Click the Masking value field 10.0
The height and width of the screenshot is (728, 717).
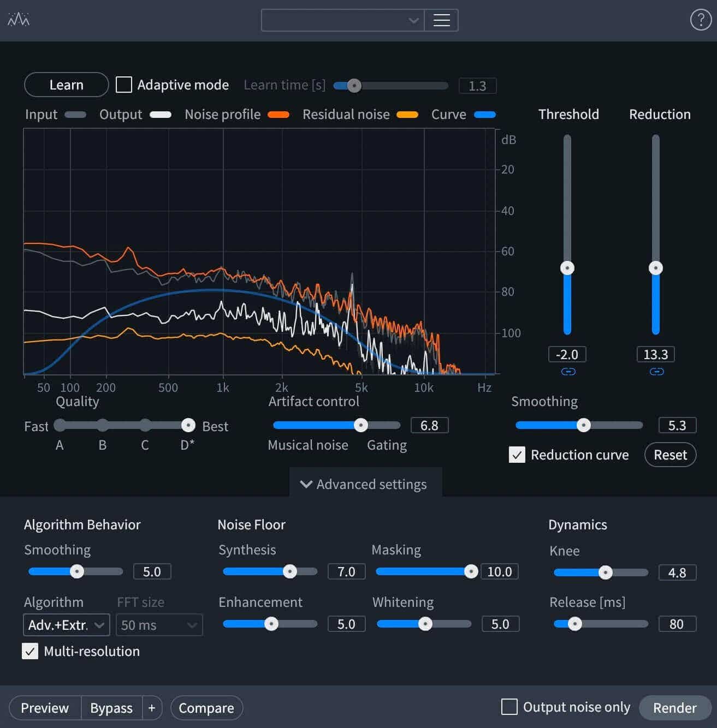(x=500, y=571)
